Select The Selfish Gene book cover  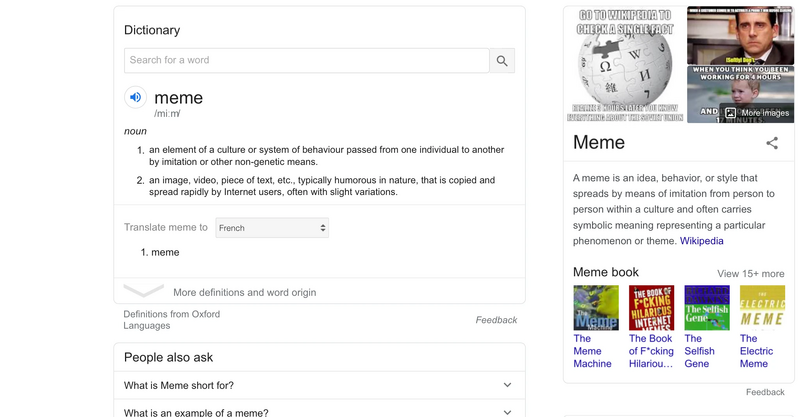pos(707,308)
